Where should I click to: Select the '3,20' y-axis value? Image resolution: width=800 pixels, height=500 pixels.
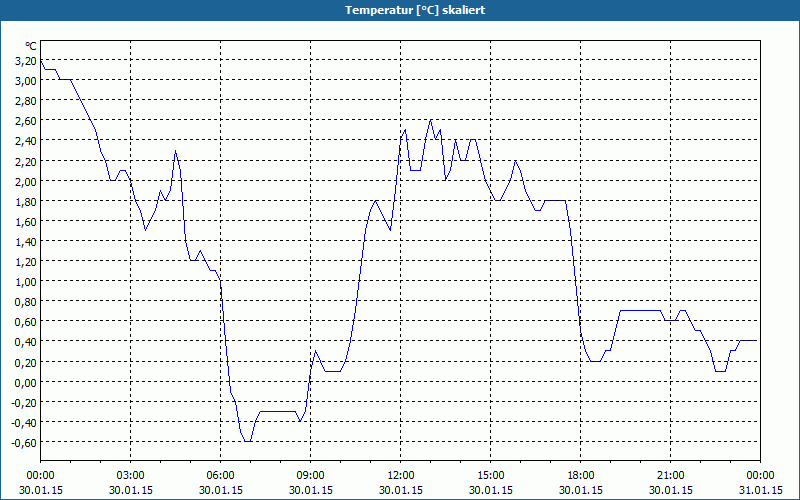click(27, 61)
